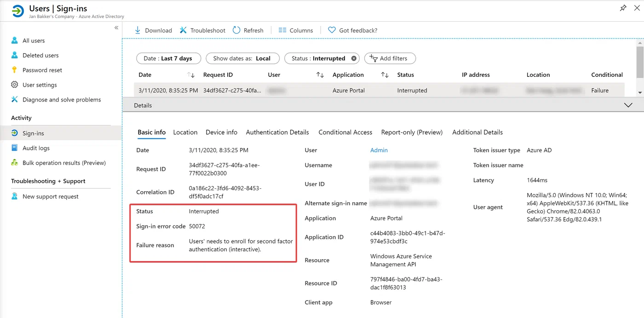Sort by Date column arrows
644x318 pixels.
tap(191, 75)
